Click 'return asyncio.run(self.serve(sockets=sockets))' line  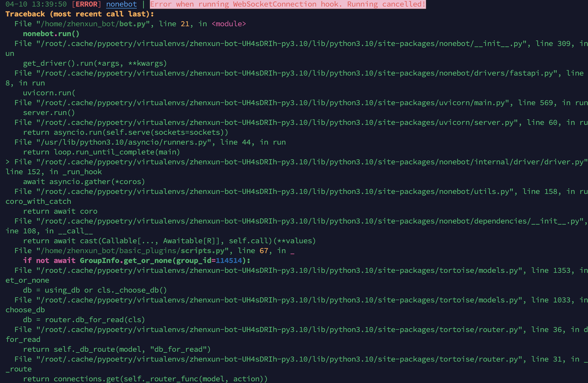pyautogui.click(x=126, y=132)
